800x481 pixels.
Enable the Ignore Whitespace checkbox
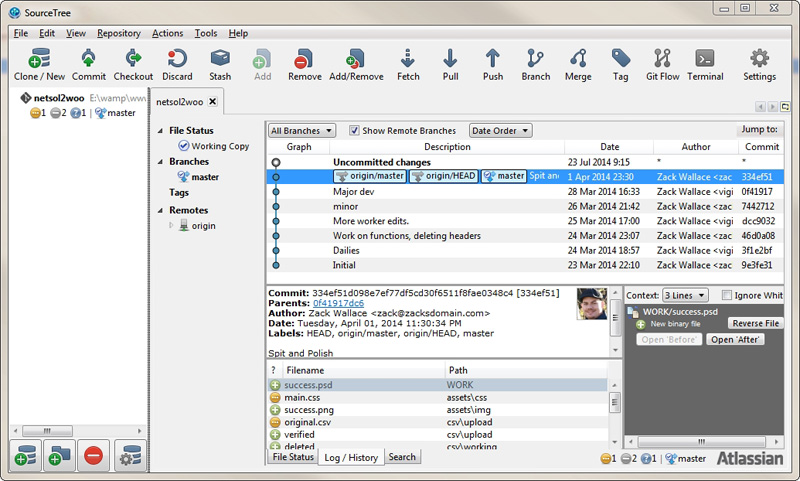[727, 295]
